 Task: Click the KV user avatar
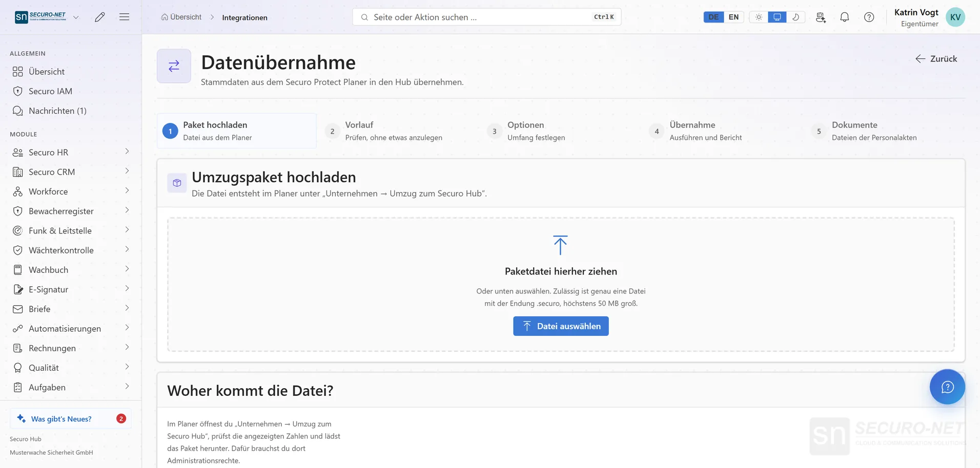955,17
